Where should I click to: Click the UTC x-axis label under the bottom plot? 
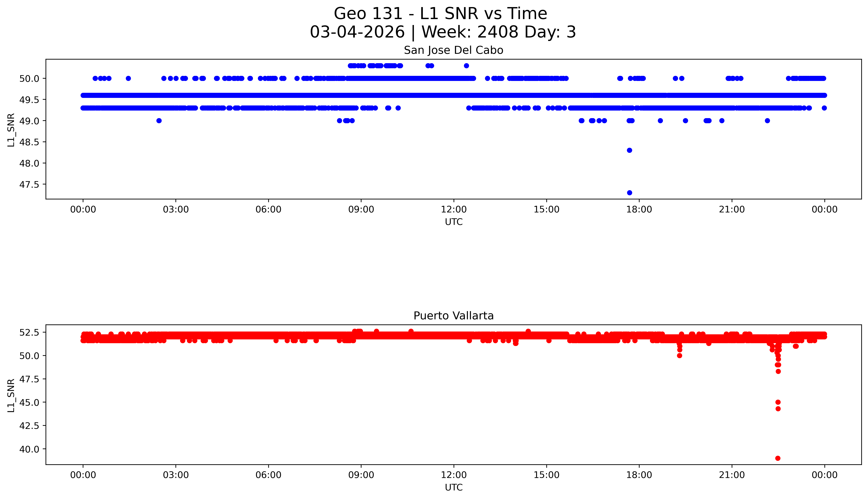click(454, 487)
